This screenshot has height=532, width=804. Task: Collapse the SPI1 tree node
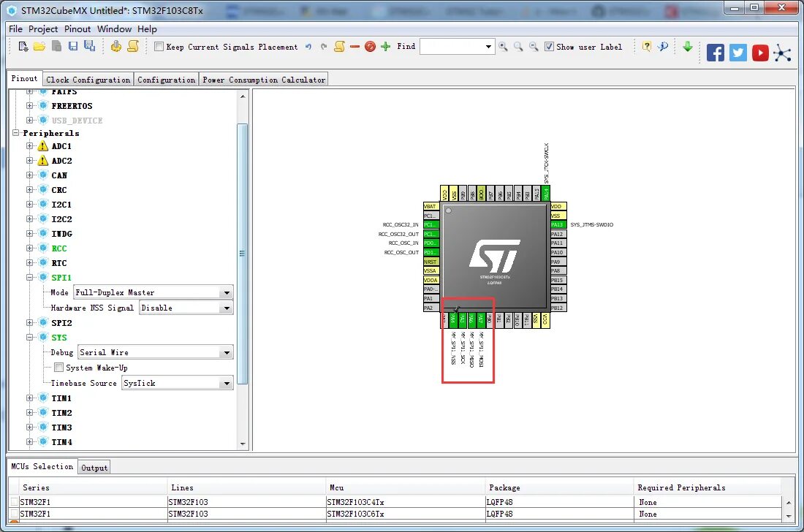coord(30,277)
